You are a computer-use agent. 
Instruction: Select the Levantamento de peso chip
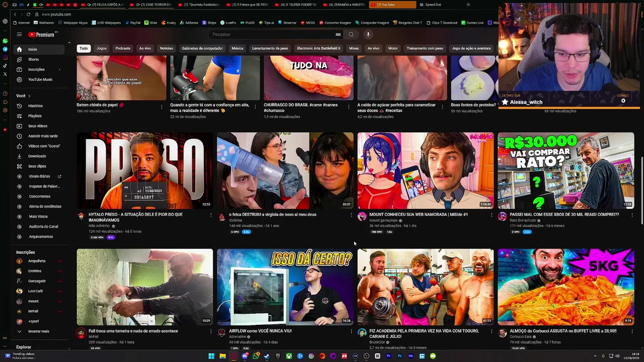[x=270, y=48]
